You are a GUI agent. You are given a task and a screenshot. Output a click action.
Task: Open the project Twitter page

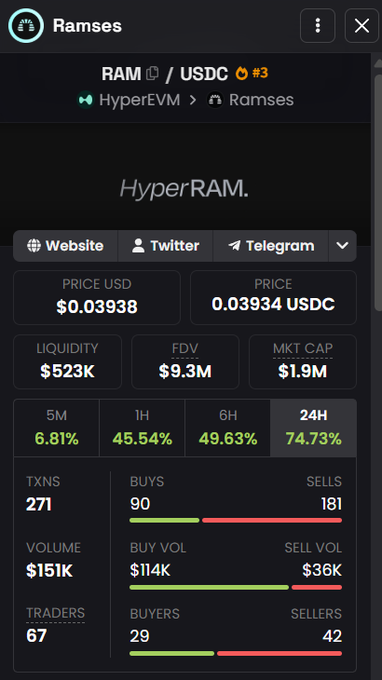point(165,246)
